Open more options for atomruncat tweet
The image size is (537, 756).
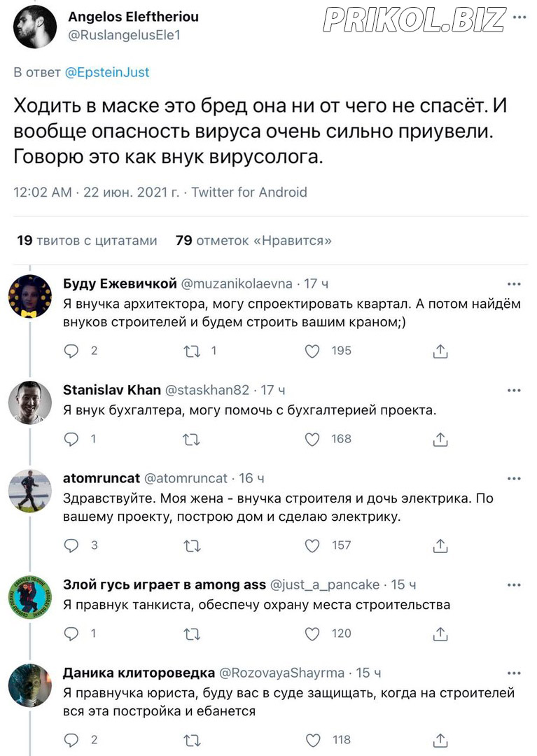[514, 479]
